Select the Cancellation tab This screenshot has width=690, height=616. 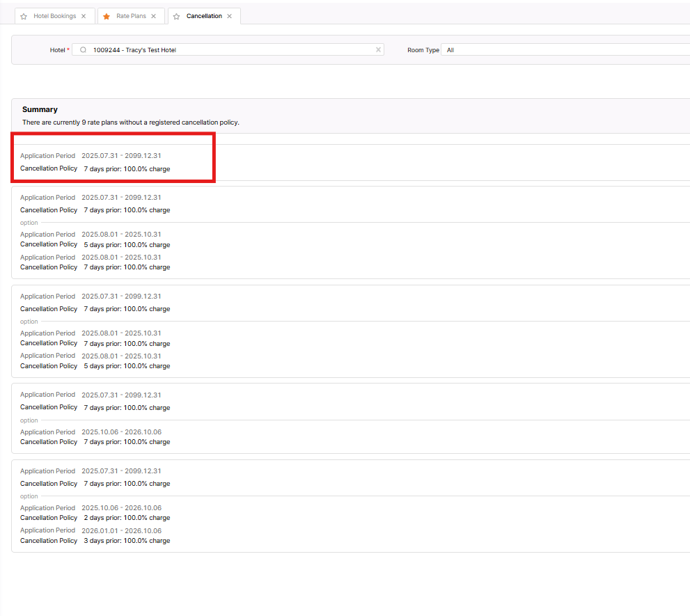(204, 16)
